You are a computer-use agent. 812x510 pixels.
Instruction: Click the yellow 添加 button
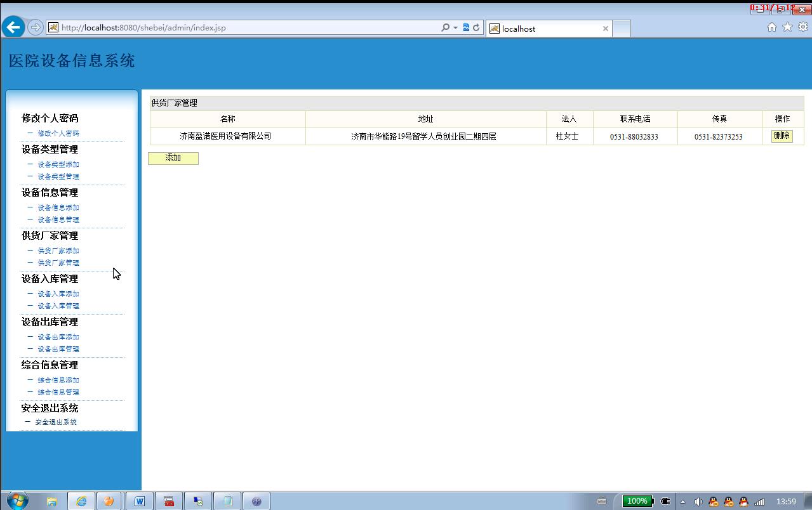click(173, 158)
